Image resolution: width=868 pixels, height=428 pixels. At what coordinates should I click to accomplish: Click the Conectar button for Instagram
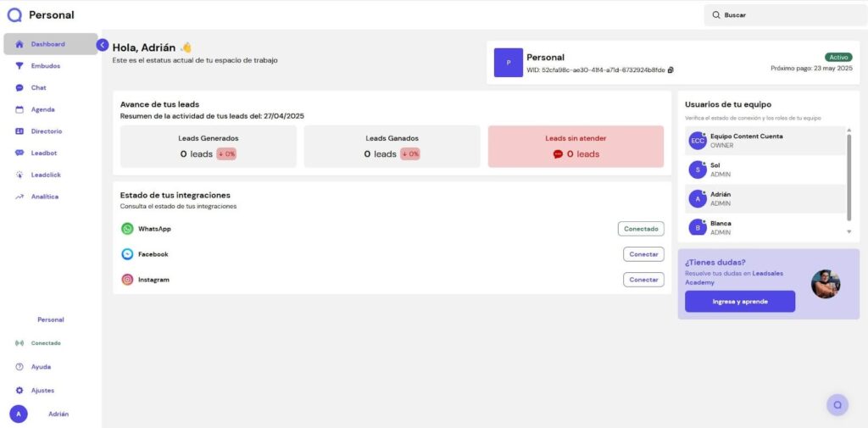click(x=643, y=280)
